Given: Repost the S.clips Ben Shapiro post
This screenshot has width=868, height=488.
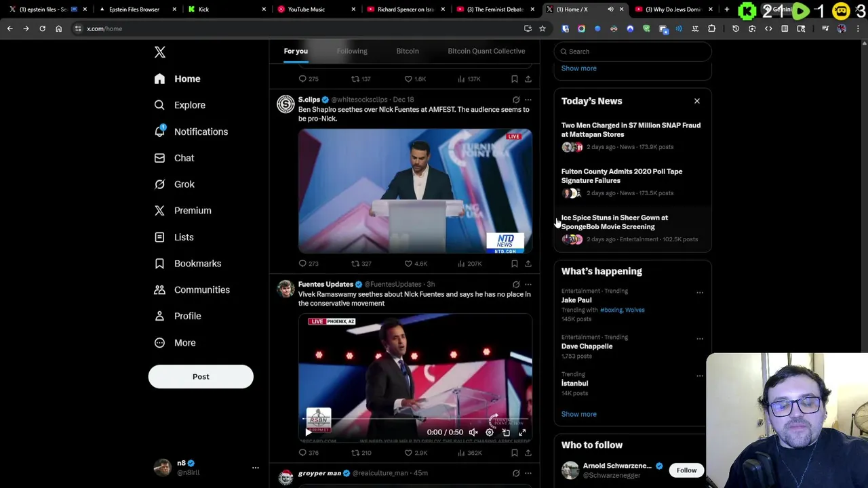Looking at the screenshot, I should (361, 264).
